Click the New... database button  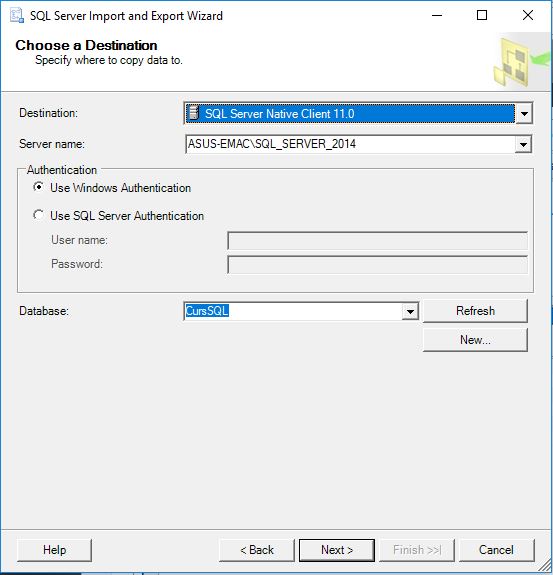[x=475, y=340]
